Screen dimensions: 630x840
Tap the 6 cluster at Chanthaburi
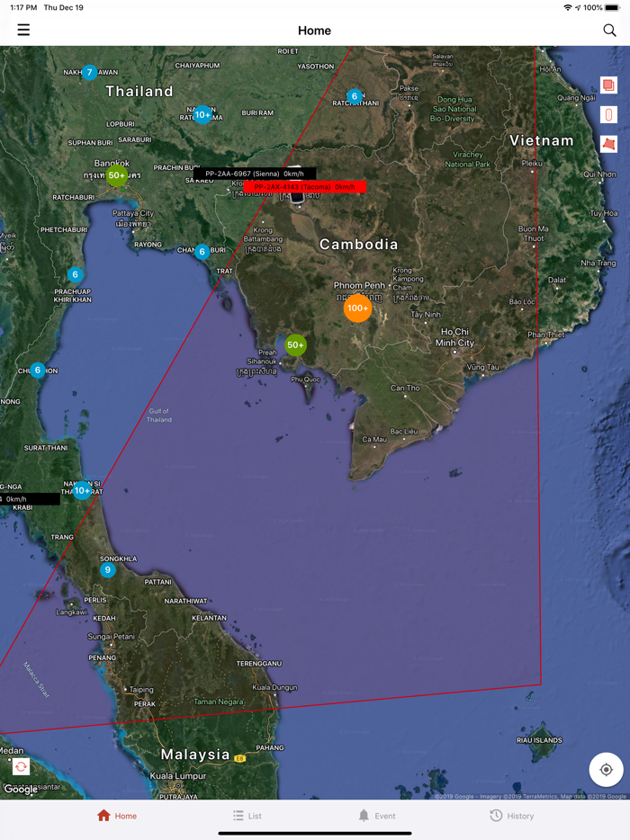point(202,251)
